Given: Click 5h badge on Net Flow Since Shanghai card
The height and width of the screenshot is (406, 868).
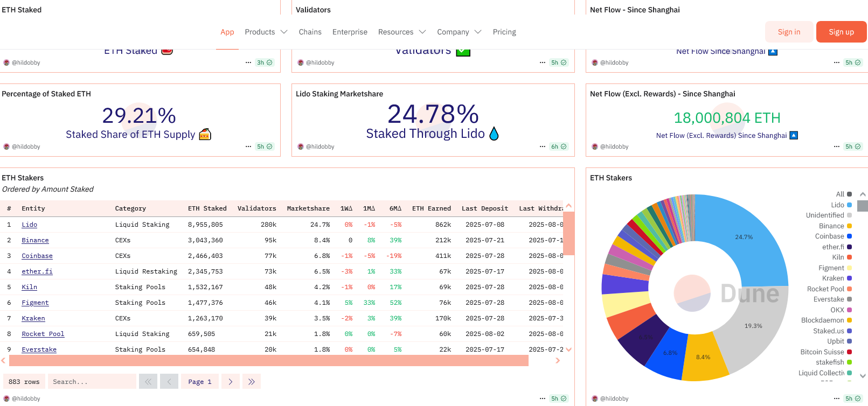Looking at the screenshot, I should click(x=853, y=62).
